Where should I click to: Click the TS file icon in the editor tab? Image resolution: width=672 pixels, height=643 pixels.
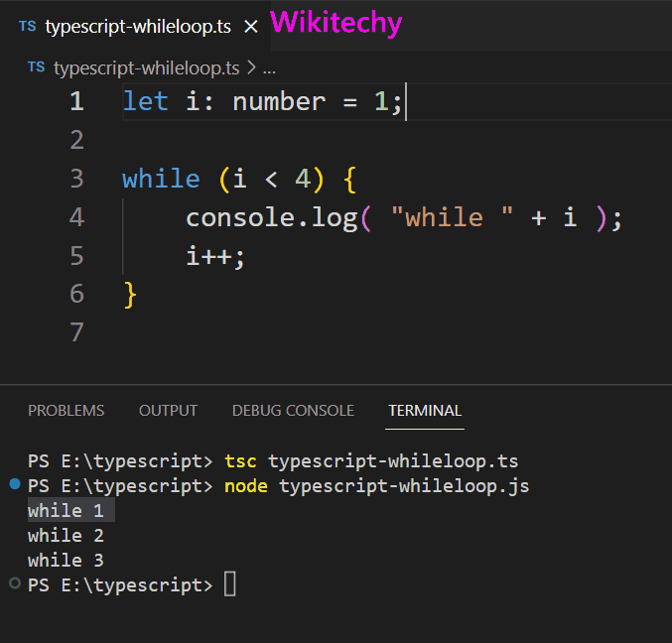[27, 27]
